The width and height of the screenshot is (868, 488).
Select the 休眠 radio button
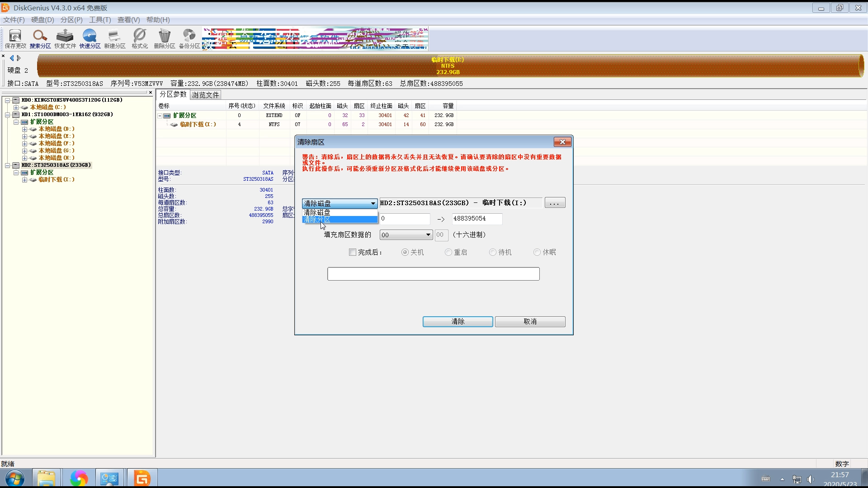coord(537,252)
